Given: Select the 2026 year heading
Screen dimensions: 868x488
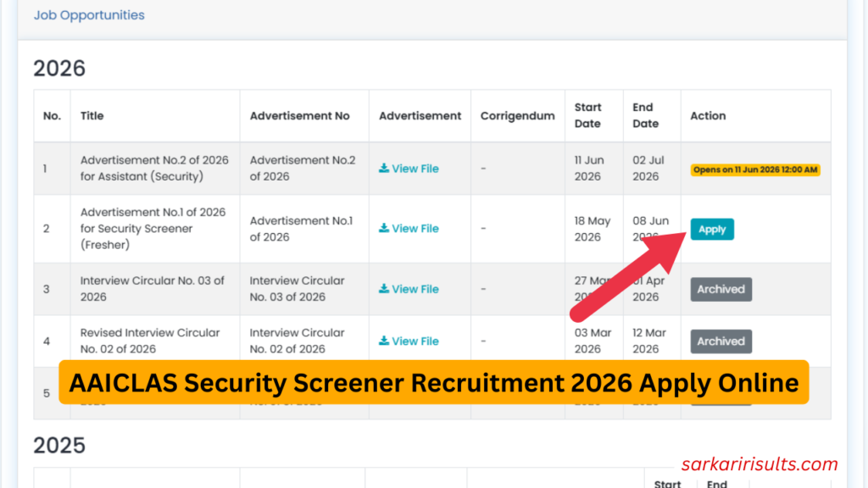Looking at the screenshot, I should 59,69.
